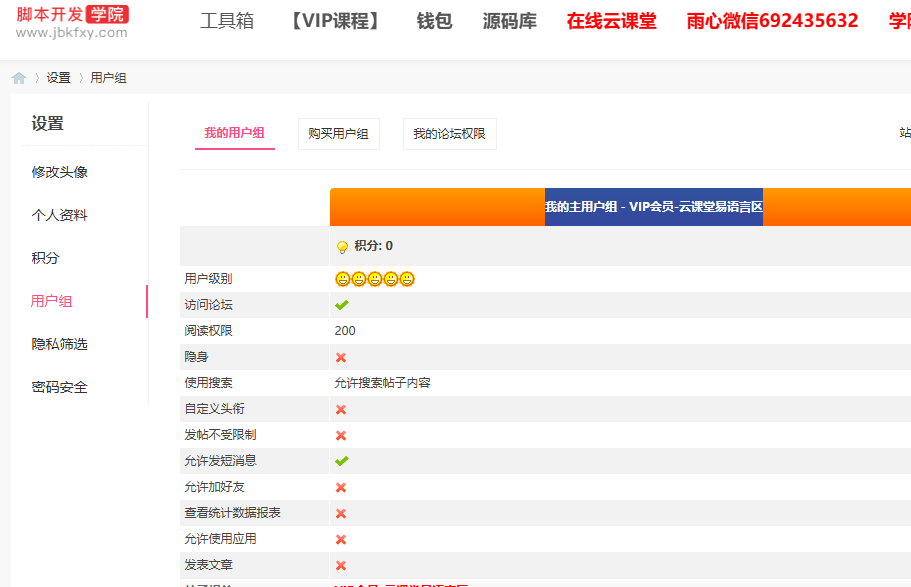Open 钱包 in top navigation

[435, 21]
